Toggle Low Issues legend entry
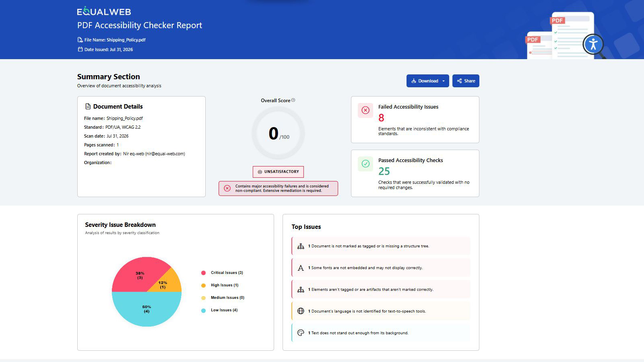Image resolution: width=644 pixels, height=362 pixels. [x=219, y=310]
